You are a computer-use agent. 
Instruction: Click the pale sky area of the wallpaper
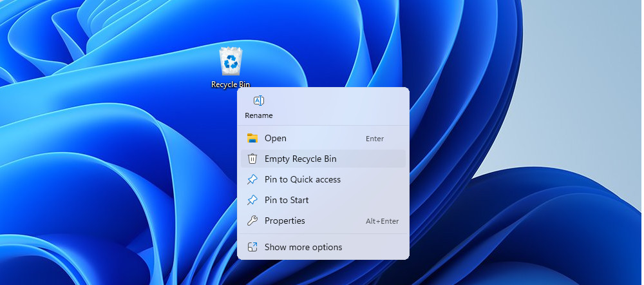(580, 97)
